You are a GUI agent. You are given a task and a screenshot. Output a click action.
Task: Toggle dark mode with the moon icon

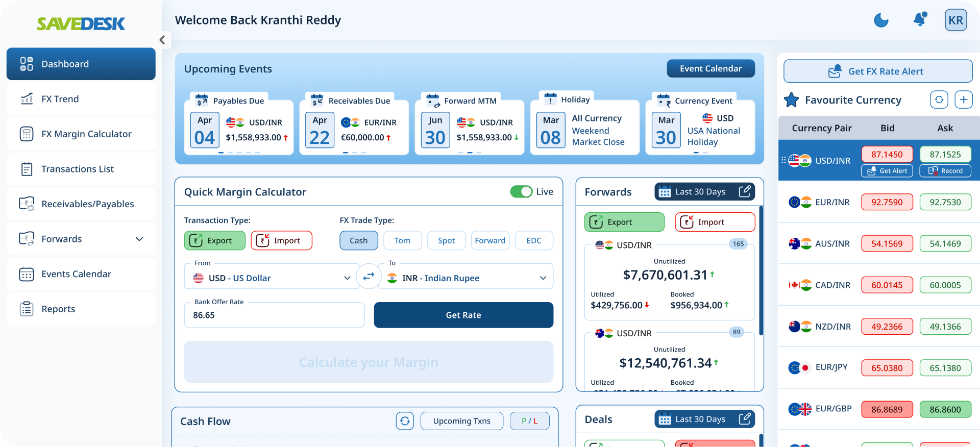click(x=881, y=20)
